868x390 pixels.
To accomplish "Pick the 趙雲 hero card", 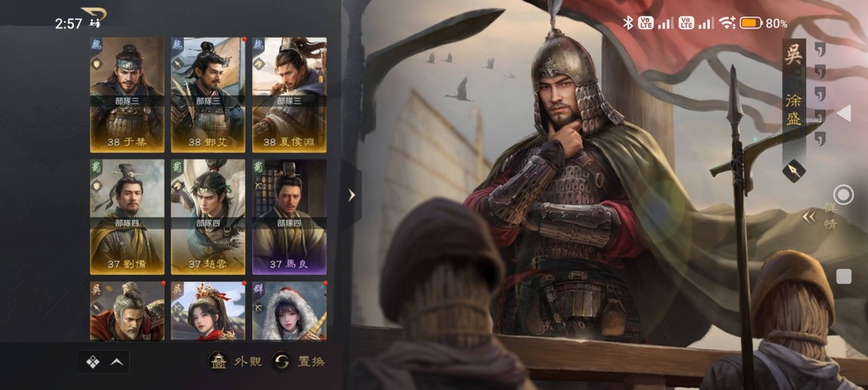I will click(x=208, y=216).
